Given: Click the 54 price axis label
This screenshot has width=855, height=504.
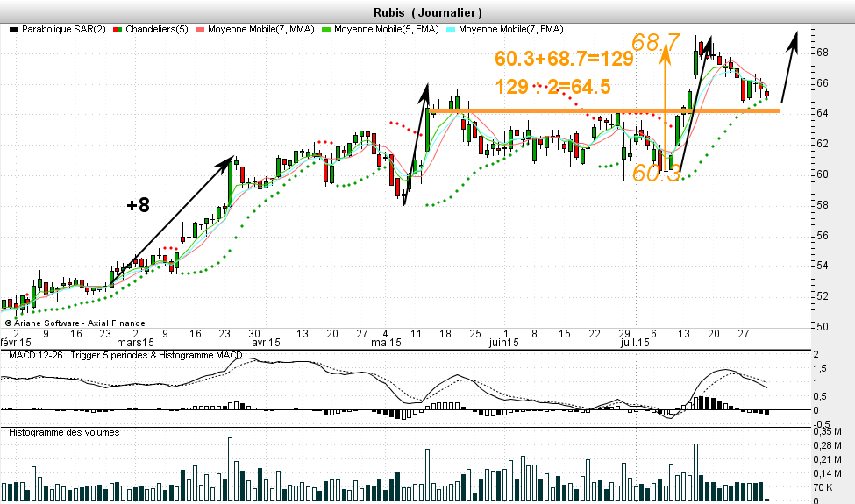Looking at the screenshot, I should tap(823, 266).
